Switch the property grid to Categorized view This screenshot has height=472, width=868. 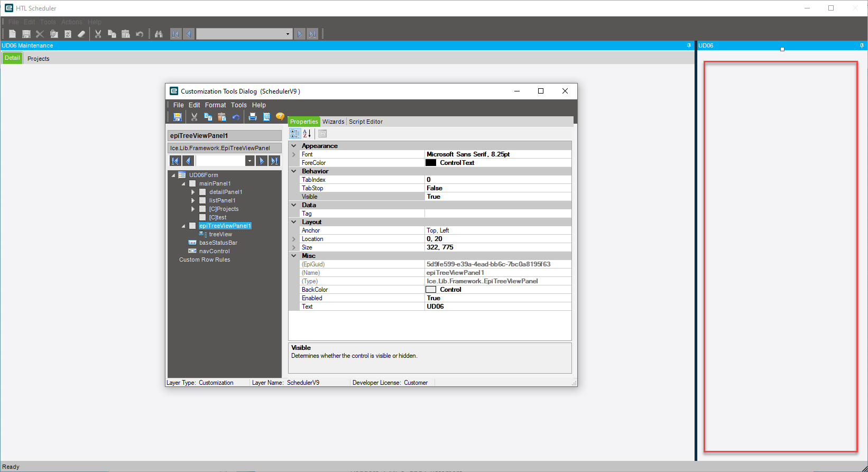(x=295, y=134)
